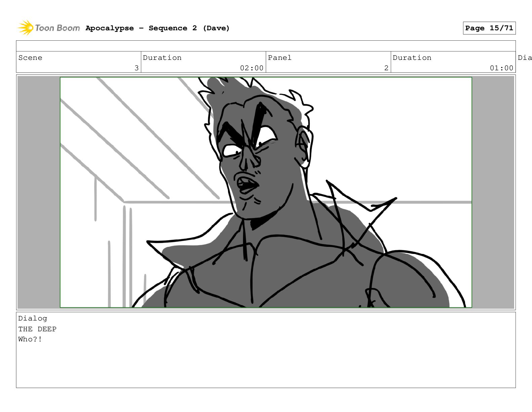Click the cut-off 'Dia' column header
This screenshot has width=532, height=412.
click(525, 58)
